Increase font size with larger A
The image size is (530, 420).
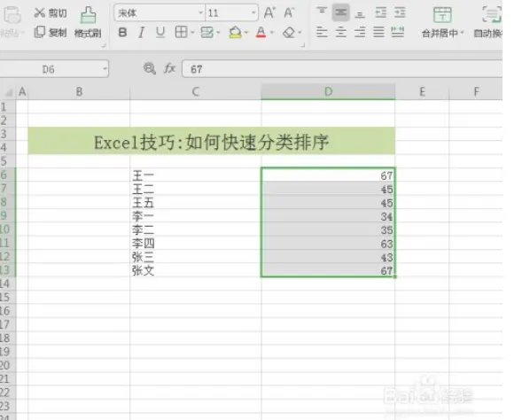tap(269, 12)
